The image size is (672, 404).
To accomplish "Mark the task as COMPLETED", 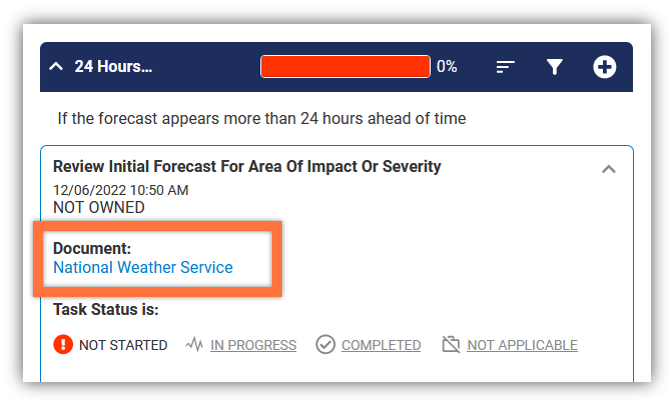I will click(381, 345).
